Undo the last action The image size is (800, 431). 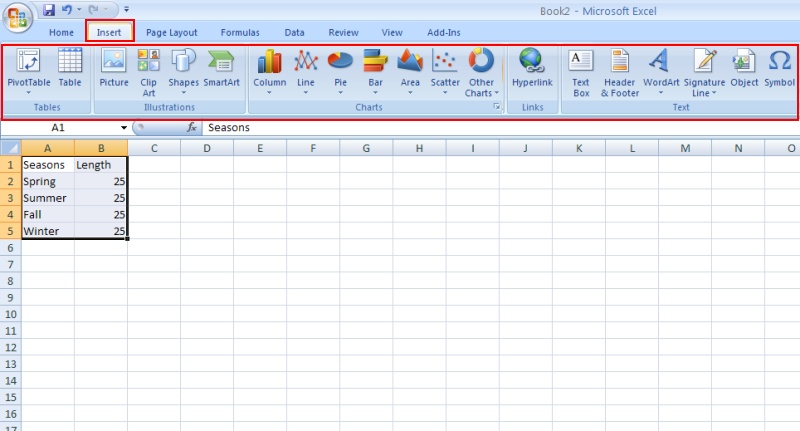pos(67,10)
